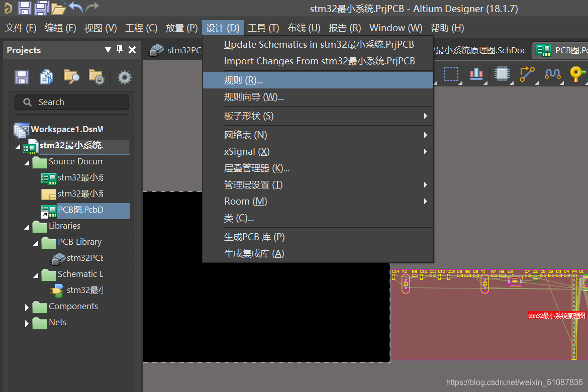Select the place component chip tool
Screen dimensions: 588x392
(x=502, y=74)
